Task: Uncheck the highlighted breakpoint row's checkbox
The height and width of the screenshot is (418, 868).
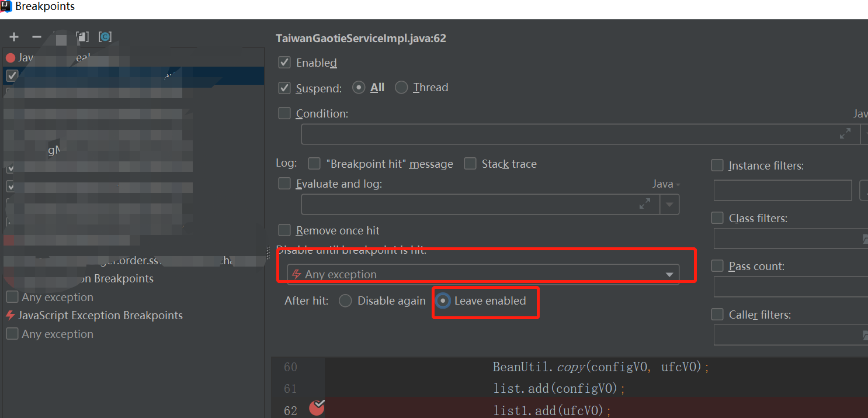Action: pyautogui.click(x=12, y=75)
